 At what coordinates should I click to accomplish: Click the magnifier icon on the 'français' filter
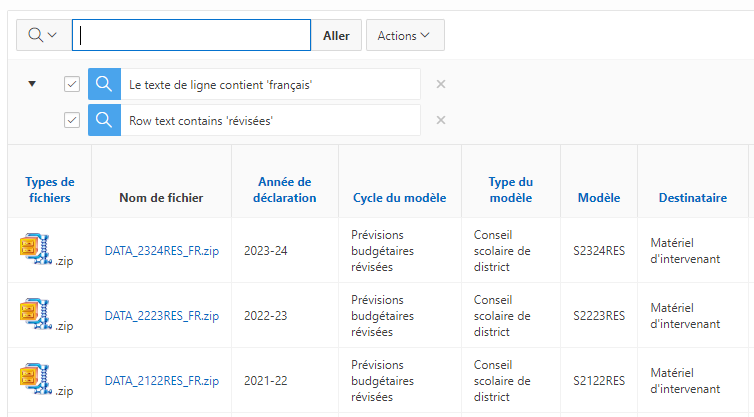coord(104,85)
